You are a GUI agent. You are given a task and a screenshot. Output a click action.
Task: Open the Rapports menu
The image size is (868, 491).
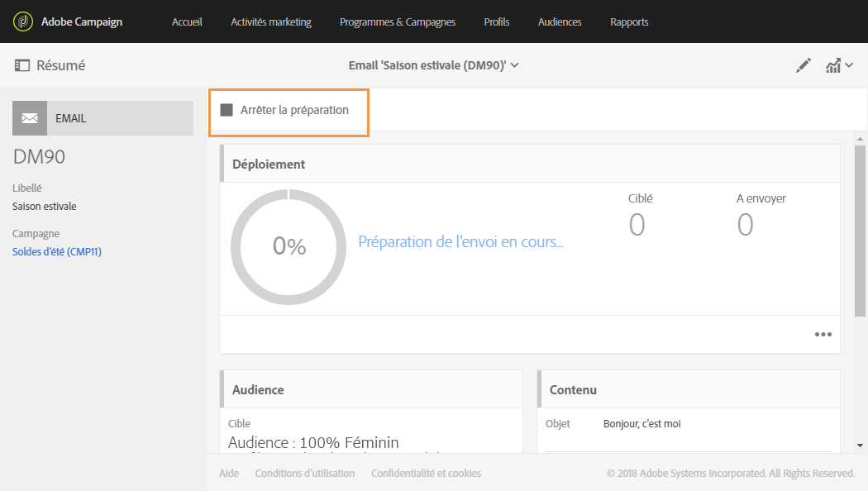(x=629, y=21)
